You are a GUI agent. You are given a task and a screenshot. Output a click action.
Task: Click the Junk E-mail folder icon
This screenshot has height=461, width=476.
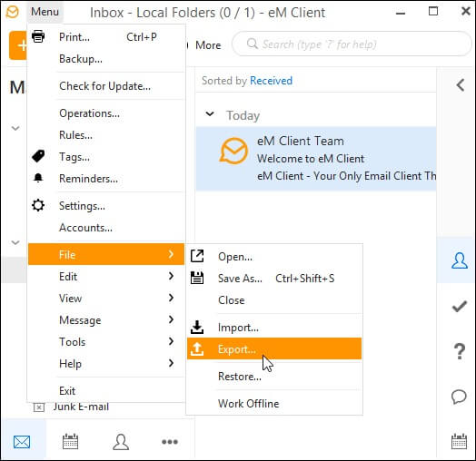tap(38, 407)
